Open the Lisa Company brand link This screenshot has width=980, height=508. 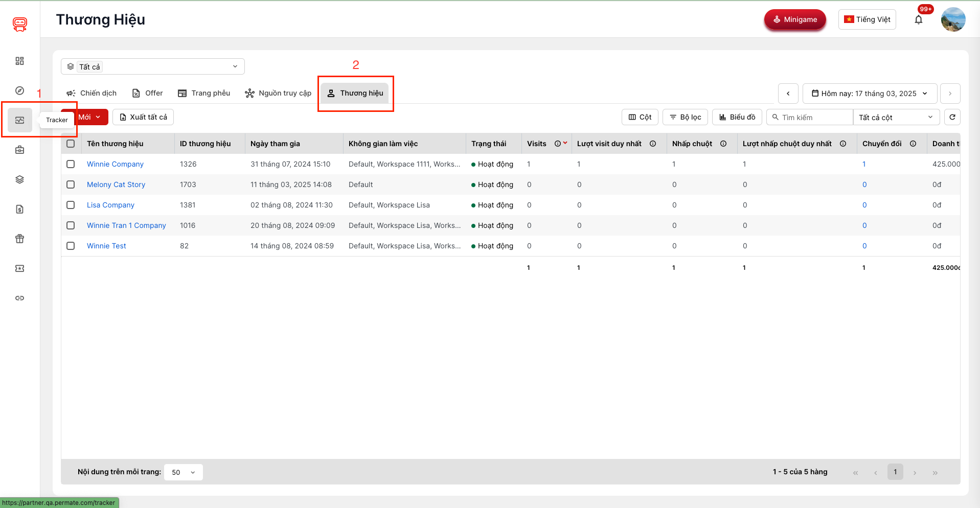click(x=110, y=205)
